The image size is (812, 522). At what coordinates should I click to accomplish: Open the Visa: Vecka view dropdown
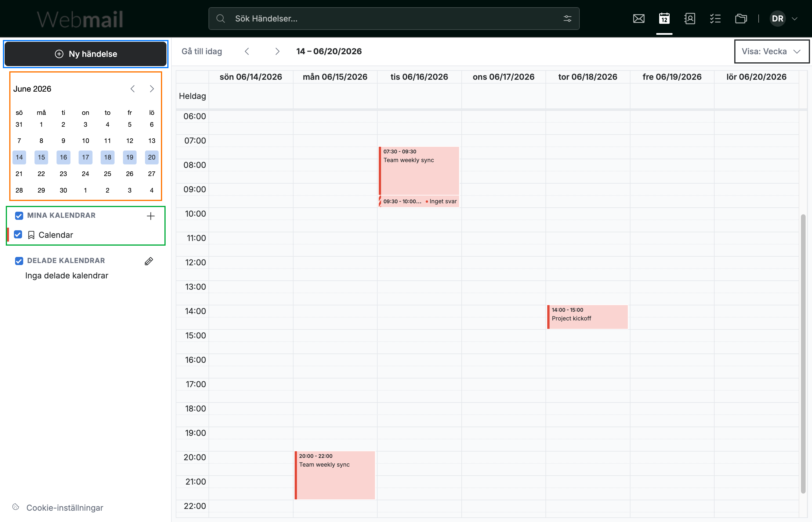[771, 52]
